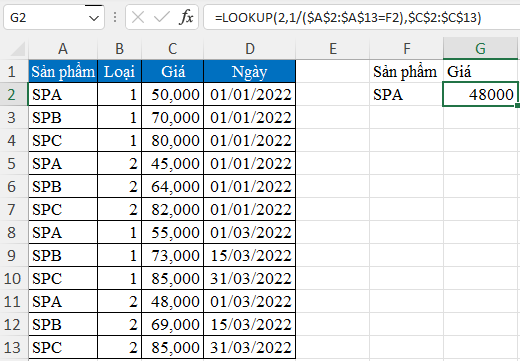The image size is (520, 361).
Task: Click the price cell 50,000
Action: (172, 94)
